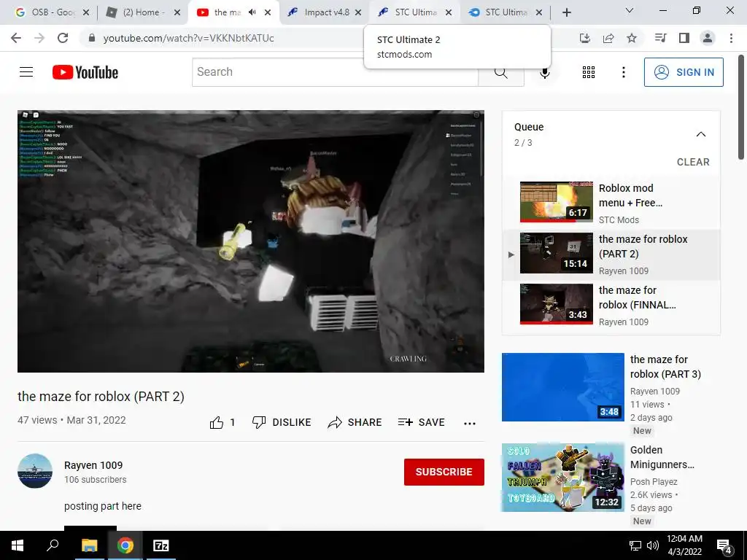
Task: Open File Explorer from taskbar
Action: click(89, 545)
